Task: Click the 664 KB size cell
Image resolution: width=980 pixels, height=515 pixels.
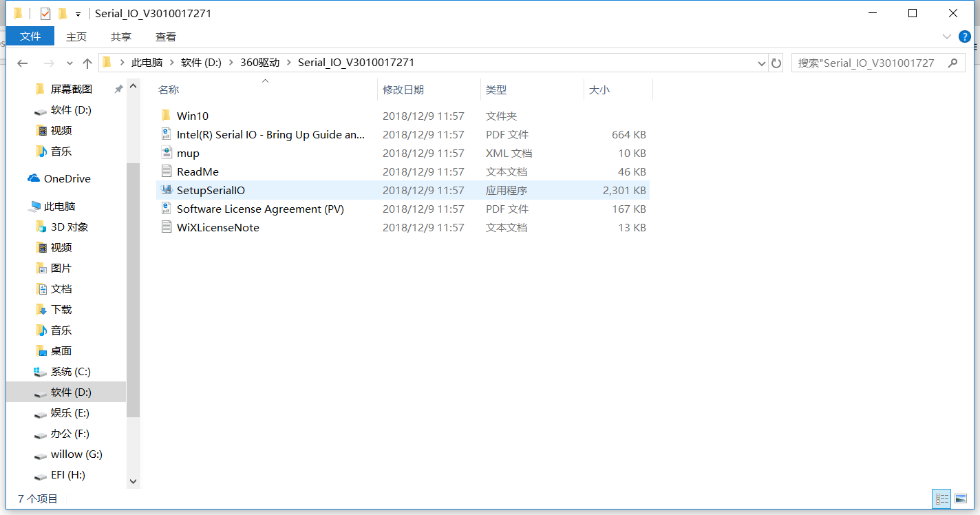Action: [629, 134]
